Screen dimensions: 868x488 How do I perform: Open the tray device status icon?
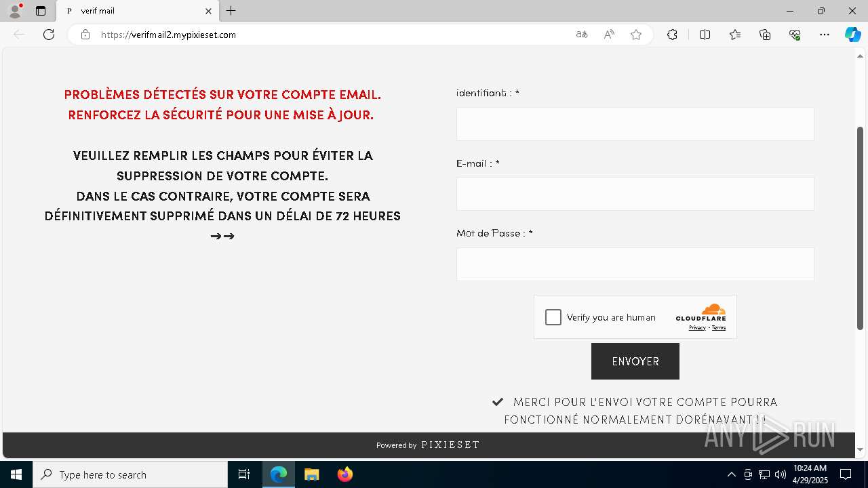748,474
